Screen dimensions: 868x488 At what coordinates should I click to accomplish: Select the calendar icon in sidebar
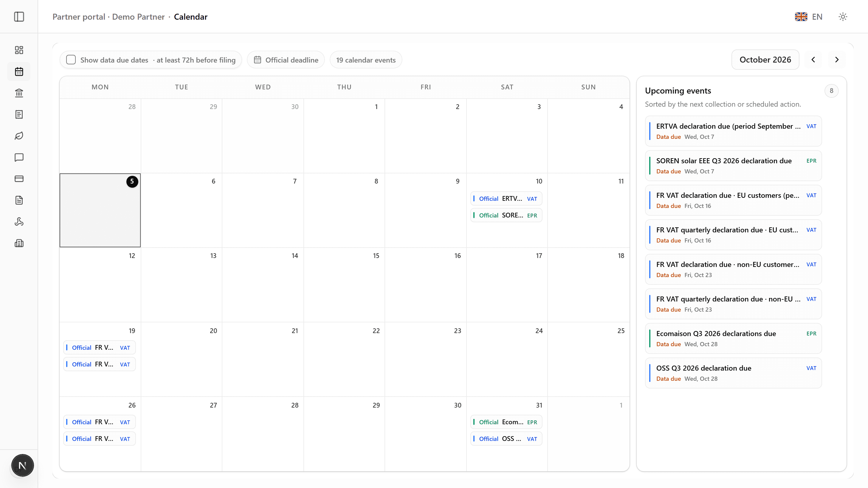click(19, 72)
